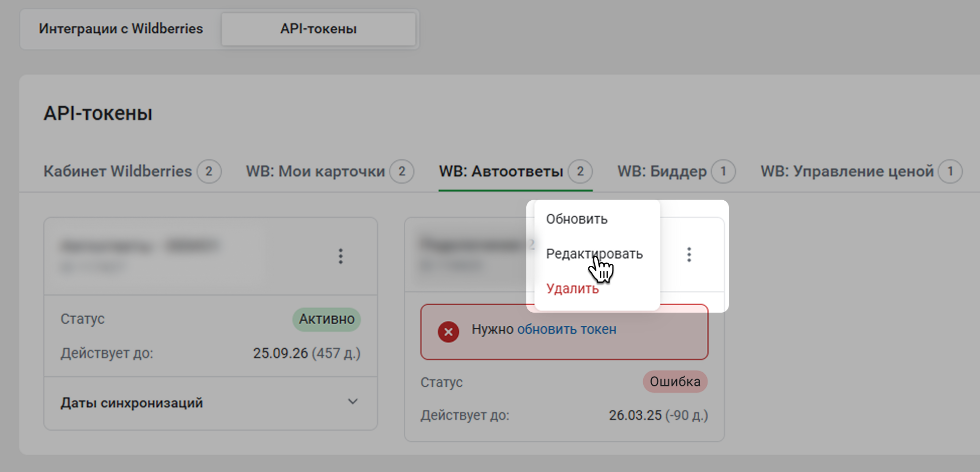Go to the Интеграции с Wildberries section
Screen dimensions: 980x472
click(121, 29)
